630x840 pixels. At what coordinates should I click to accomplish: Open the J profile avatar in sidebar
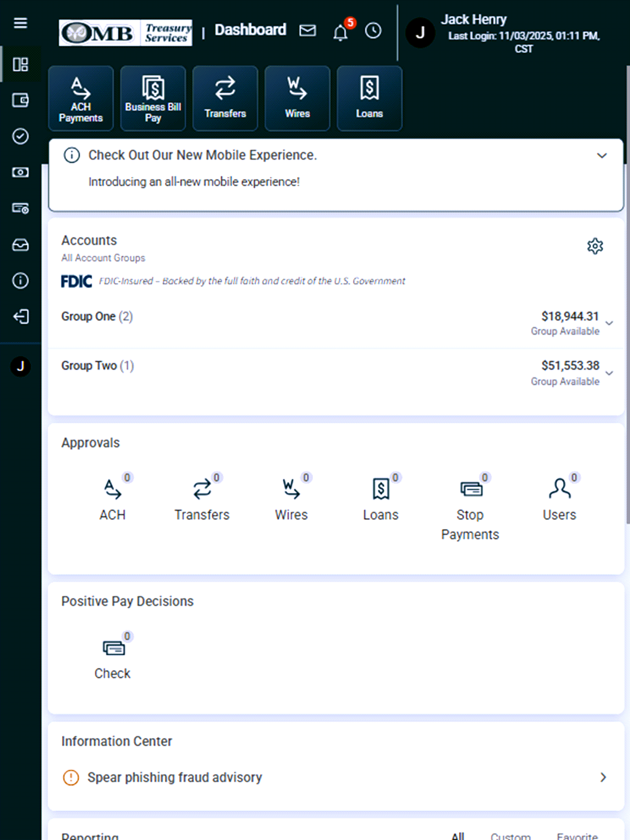tap(20, 367)
